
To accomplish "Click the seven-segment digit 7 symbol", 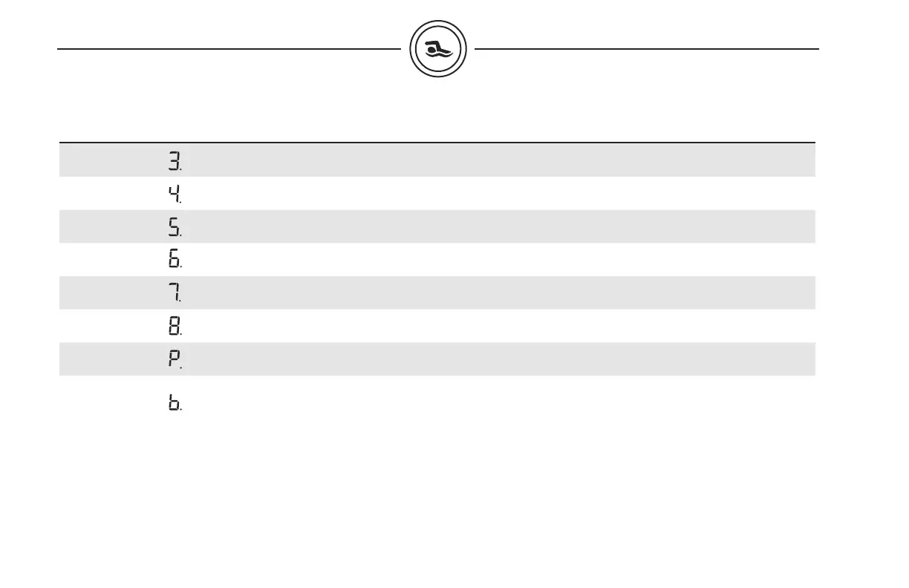I will (174, 293).
